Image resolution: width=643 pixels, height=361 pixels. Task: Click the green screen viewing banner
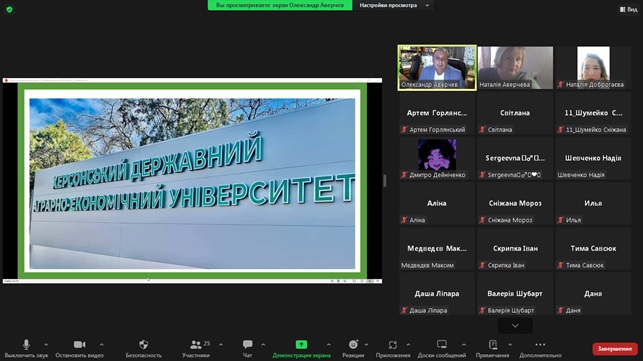pyautogui.click(x=280, y=5)
